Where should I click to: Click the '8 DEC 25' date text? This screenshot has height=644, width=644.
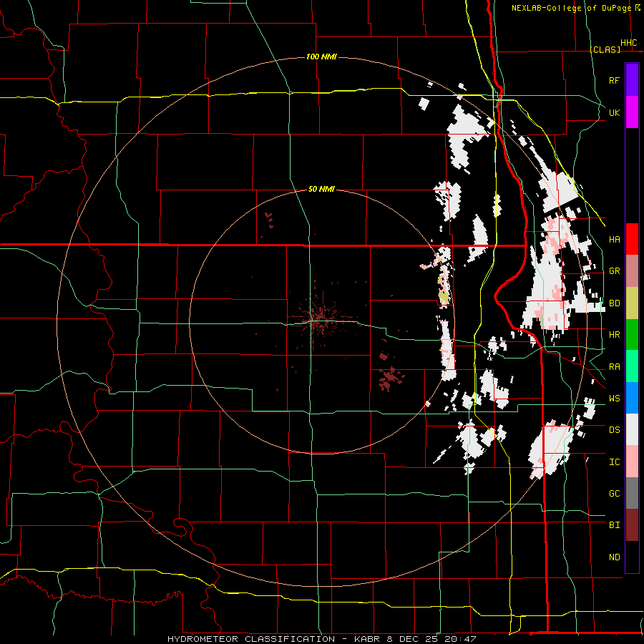pos(413,639)
